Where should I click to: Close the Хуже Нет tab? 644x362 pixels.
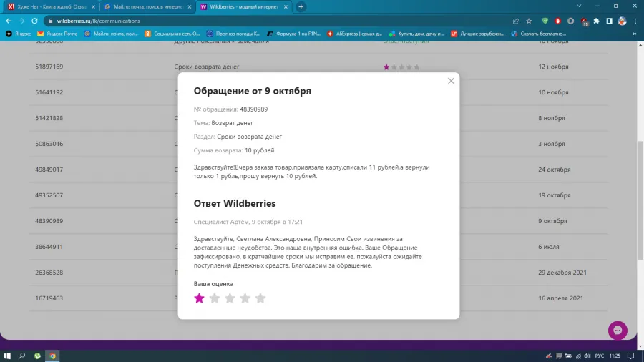(93, 7)
